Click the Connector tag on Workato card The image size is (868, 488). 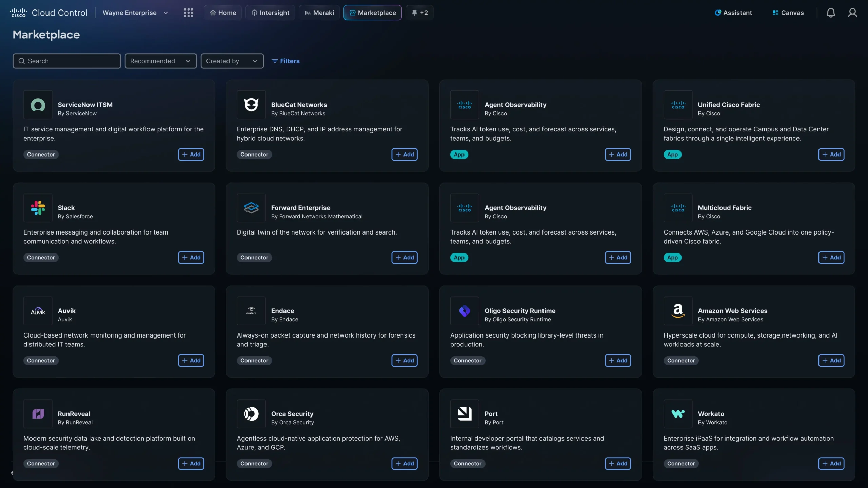(681, 464)
